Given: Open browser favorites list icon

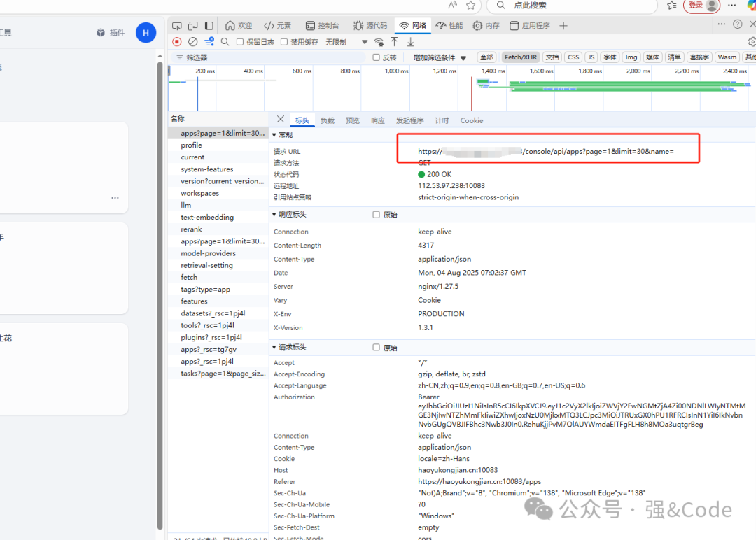Looking at the screenshot, I should (671, 6).
